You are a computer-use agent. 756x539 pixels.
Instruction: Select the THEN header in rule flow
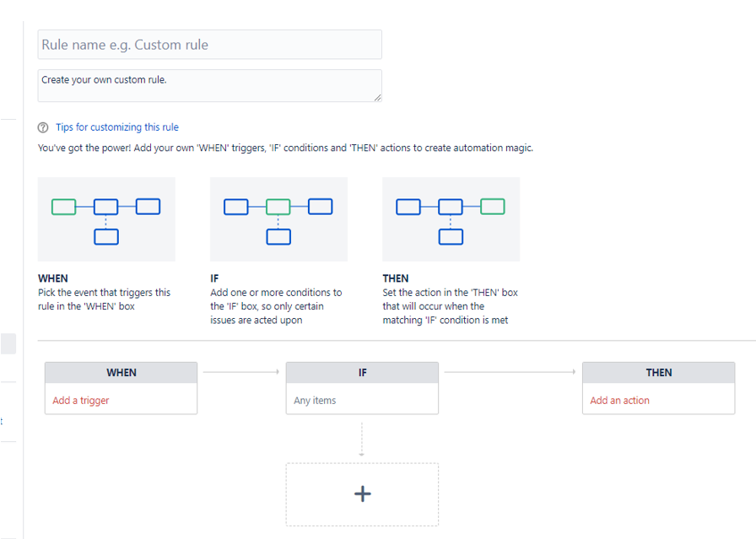click(x=658, y=372)
